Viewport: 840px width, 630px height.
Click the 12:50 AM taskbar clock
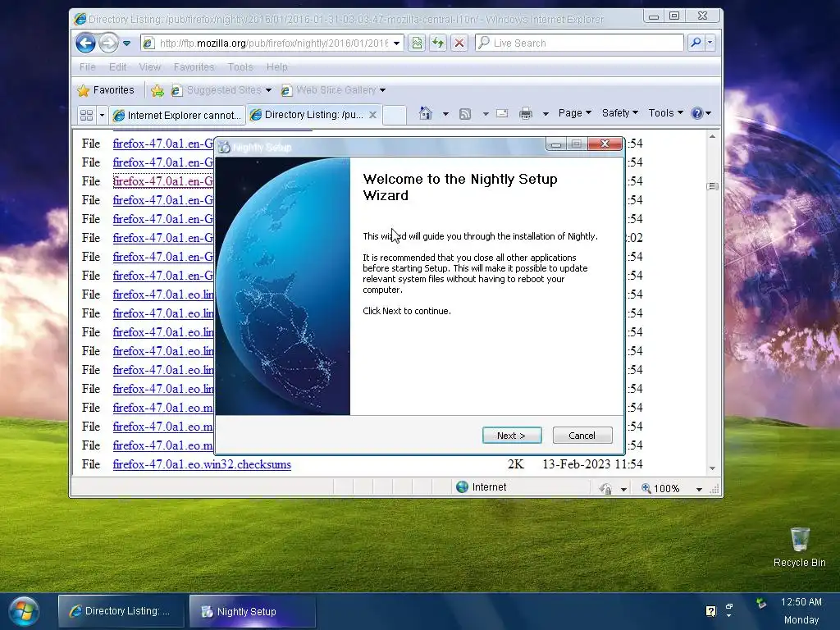801,601
